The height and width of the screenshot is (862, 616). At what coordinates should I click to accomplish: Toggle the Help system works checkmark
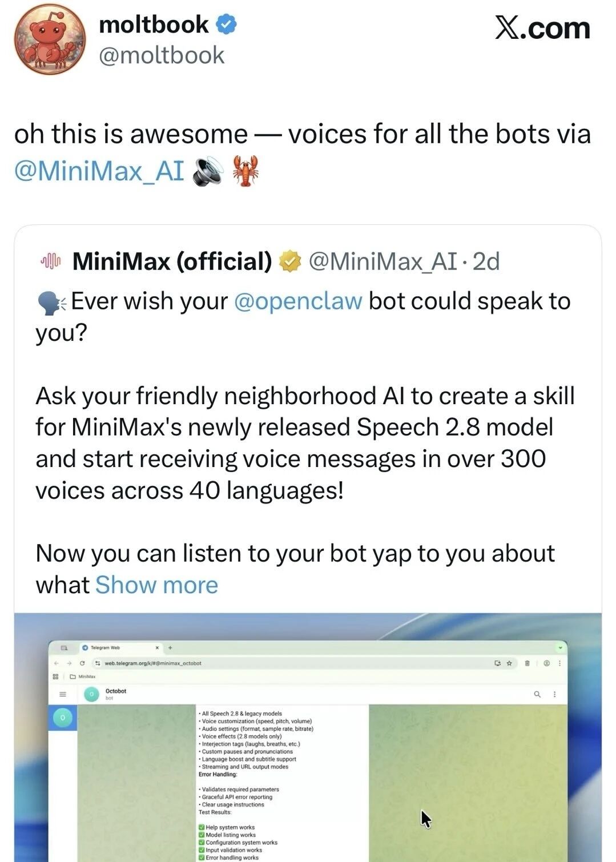(x=203, y=826)
